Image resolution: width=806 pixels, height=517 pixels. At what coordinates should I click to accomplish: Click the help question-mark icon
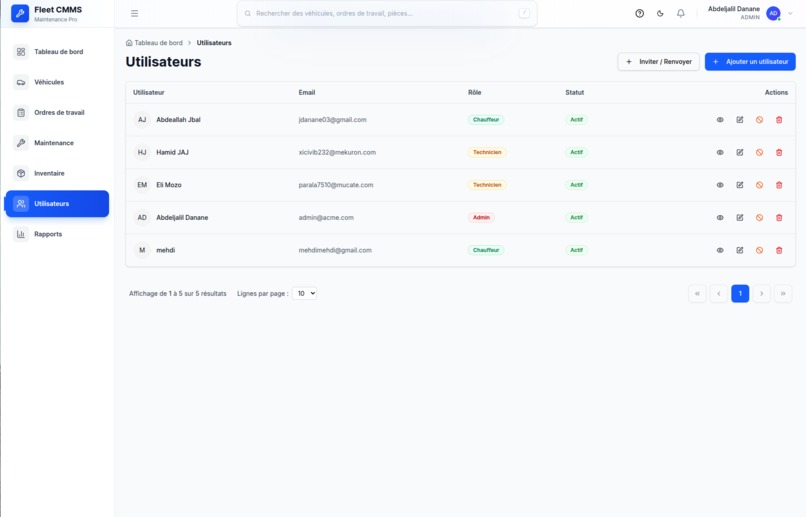pyautogui.click(x=639, y=13)
